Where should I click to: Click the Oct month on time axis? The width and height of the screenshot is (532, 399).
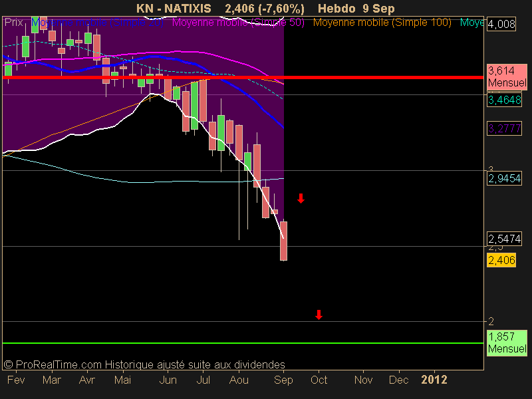click(319, 380)
